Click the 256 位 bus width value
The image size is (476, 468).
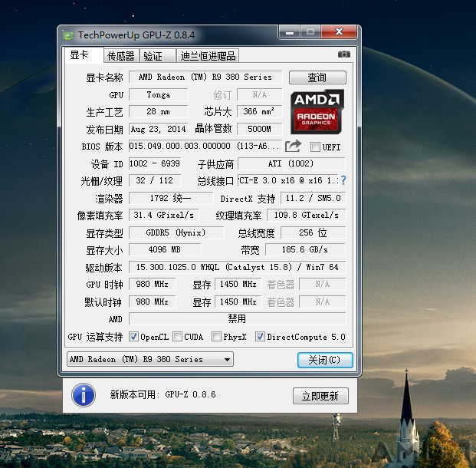(x=314, y=232)
